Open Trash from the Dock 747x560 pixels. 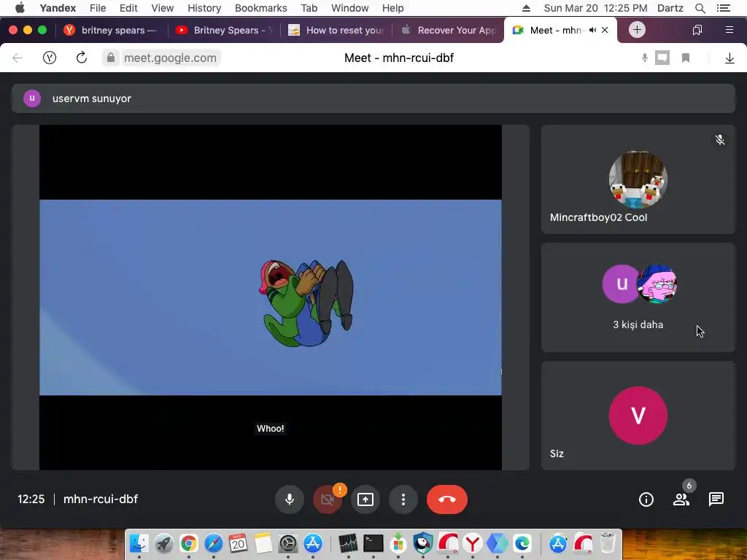608,542
